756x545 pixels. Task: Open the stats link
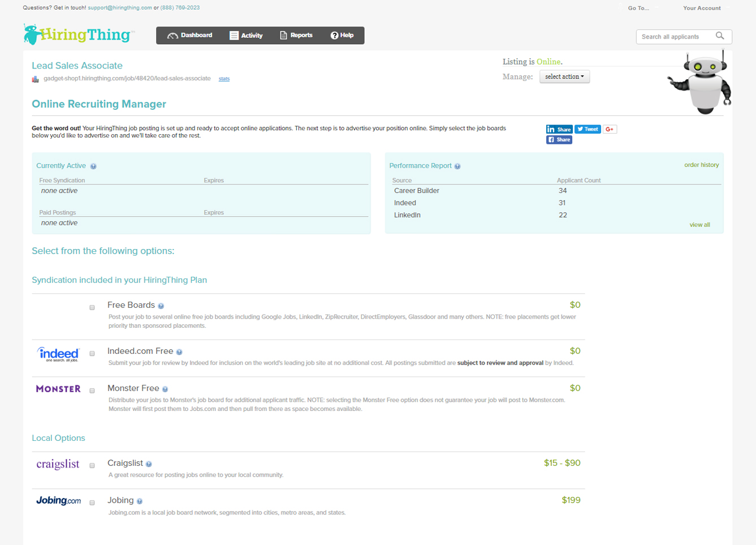(224, 79)
